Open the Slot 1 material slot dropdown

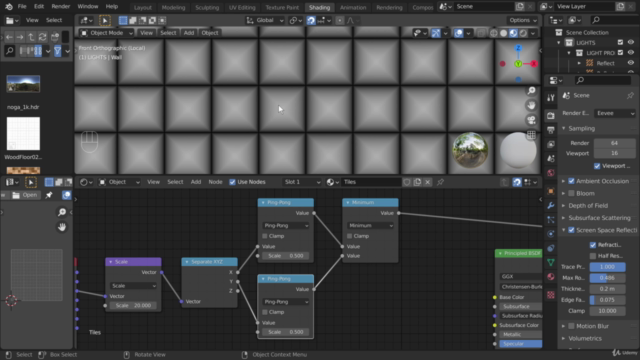coord(302,182)
